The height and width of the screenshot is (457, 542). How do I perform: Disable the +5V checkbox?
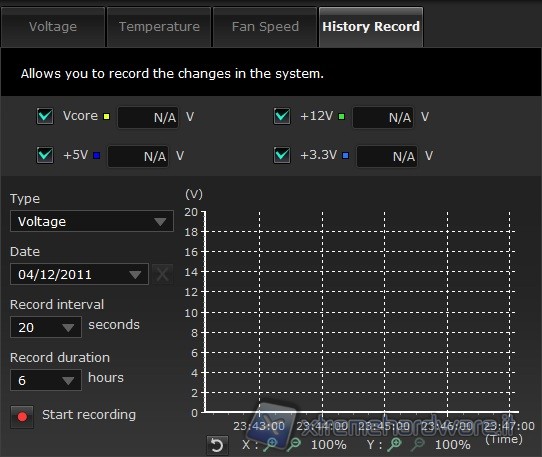(45, 155)
